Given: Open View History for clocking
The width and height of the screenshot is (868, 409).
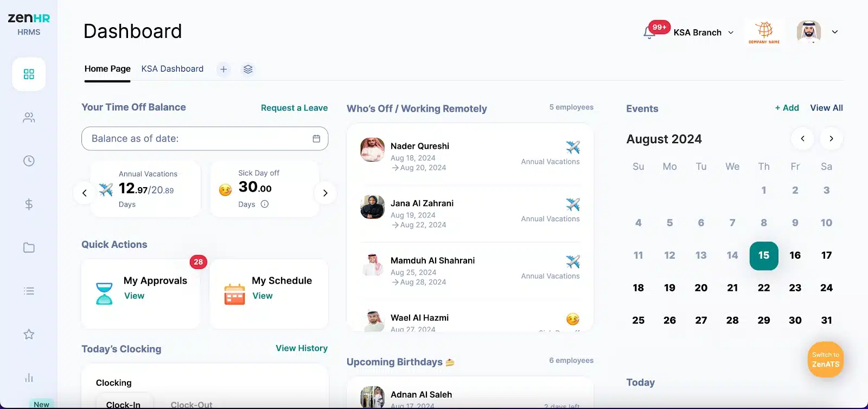Looking at the screenshot, I should coord(302,348).
